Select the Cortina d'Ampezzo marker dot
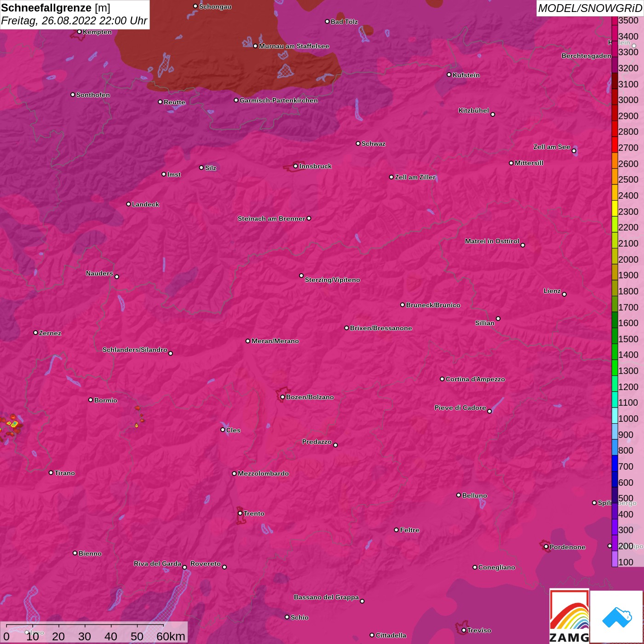Viewport: 644px width, 644px height. (x=442, y=379)
